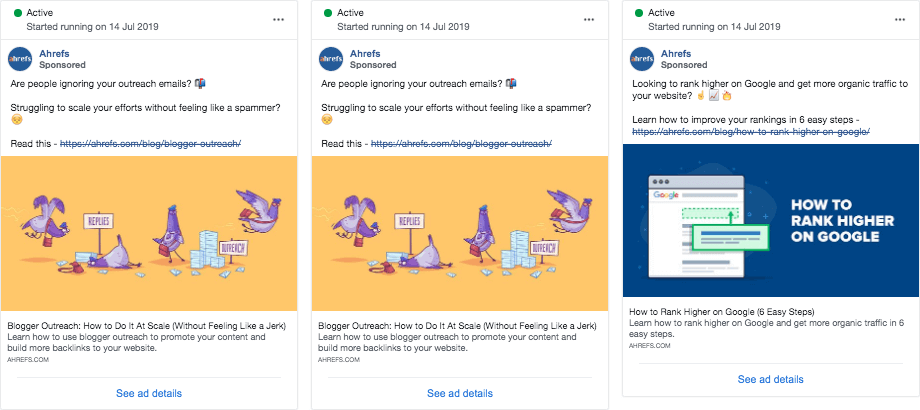Click the Ahrefs logo on the Google ranking ad
This screenshot has height=410, width=920.
pos(642,59)
